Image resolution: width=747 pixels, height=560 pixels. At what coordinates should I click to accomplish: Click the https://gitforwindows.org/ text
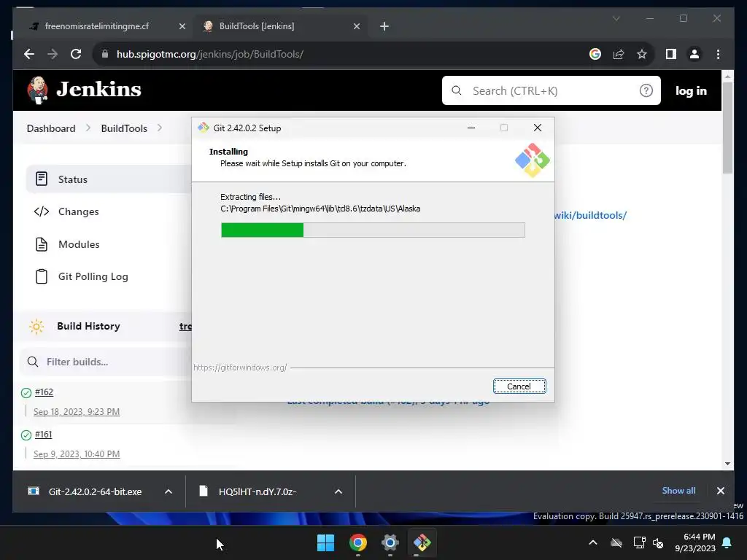pos(240,367)
